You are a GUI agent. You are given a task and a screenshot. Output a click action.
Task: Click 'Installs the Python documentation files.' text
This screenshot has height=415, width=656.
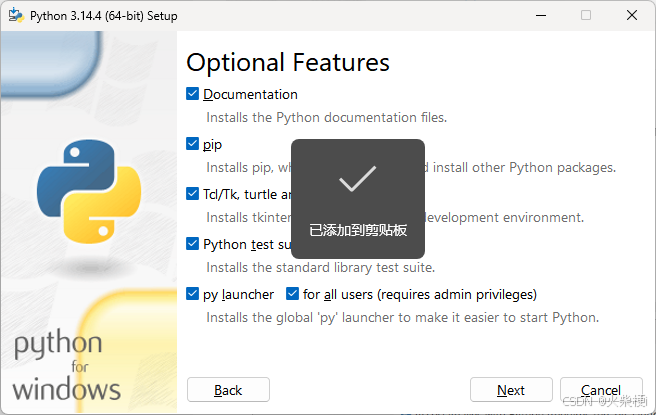click(x=327, y=118)
